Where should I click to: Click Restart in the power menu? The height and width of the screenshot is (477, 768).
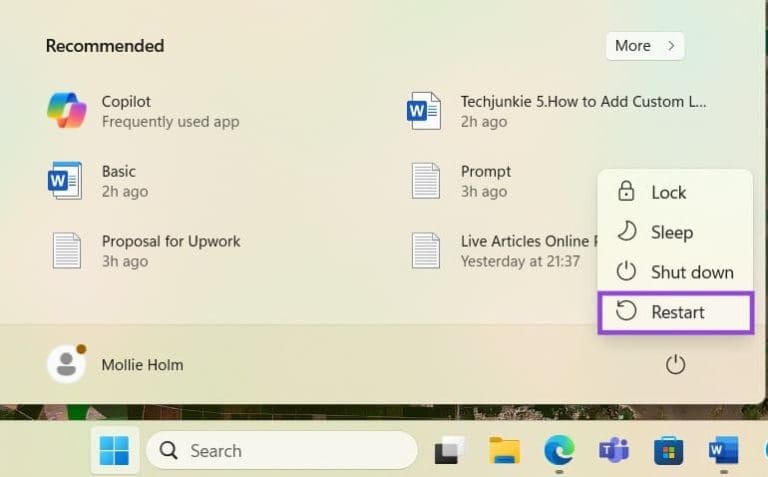(676, 312)
